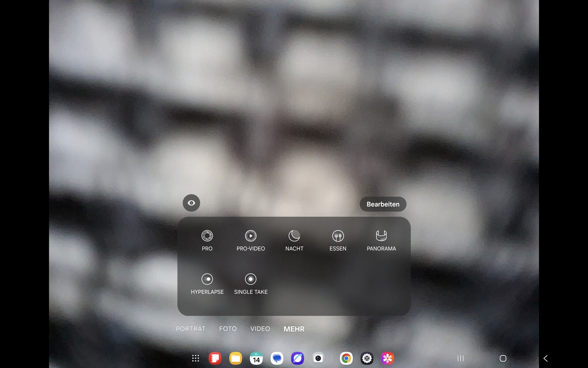Open Settings gear in taskbar
This screenshot has height=368, width=588.
point(367,358)
